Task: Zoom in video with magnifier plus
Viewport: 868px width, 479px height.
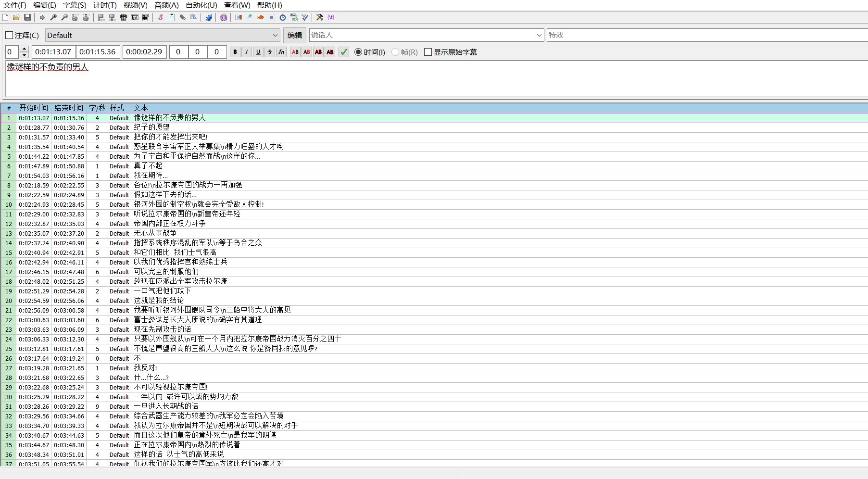Action: [x=53, y=17]
